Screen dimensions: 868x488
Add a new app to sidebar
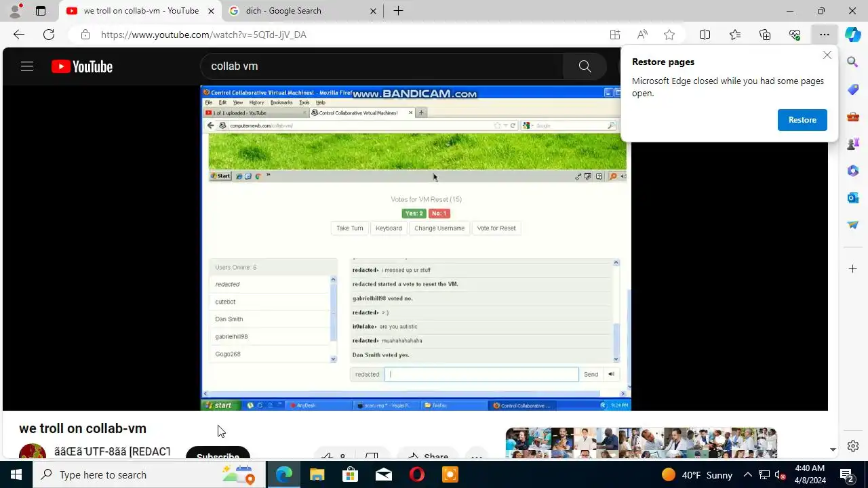[853, 269]
